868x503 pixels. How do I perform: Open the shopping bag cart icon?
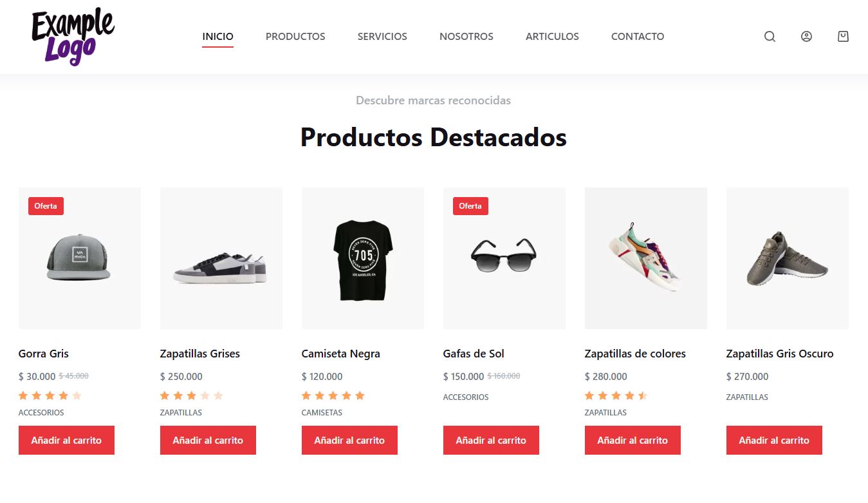(x=843, y=37)
